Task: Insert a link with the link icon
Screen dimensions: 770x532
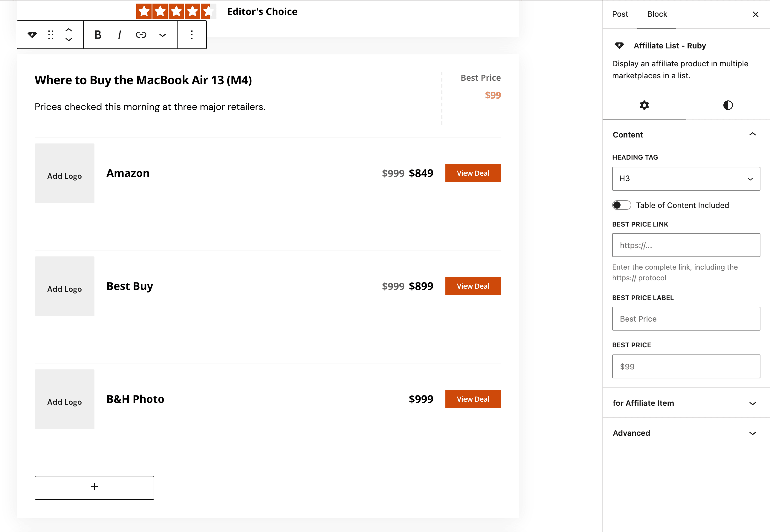Action: [x=141, y=35]
